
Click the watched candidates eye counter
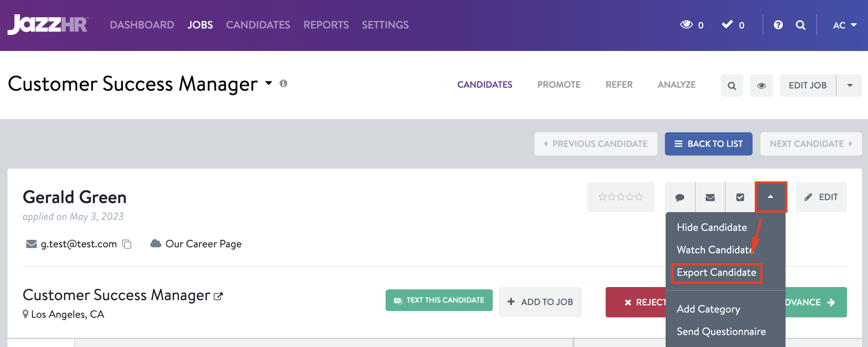click(x=691, y=25)
